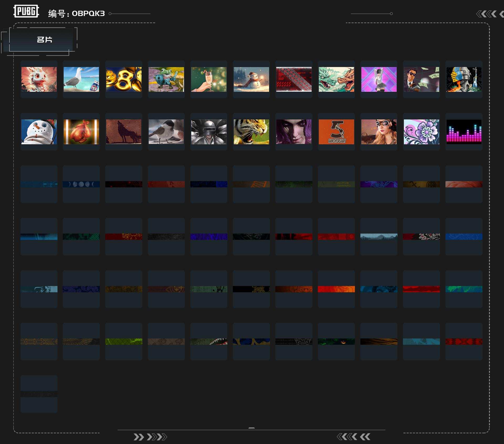This screenshot has width=504, height=444.
Task: Select the code text OBPQK3
Action: click(88, 13)
